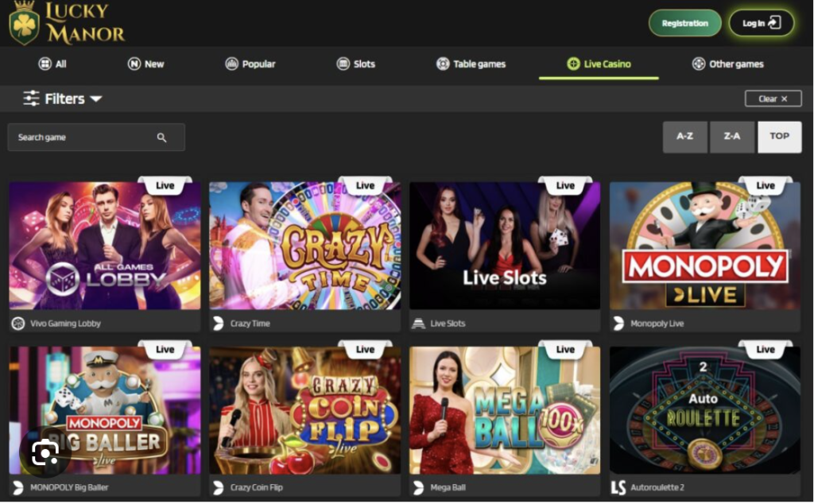Screen dimensions: 814x504
Task: Open the All games tab
Action: point(52,64)
